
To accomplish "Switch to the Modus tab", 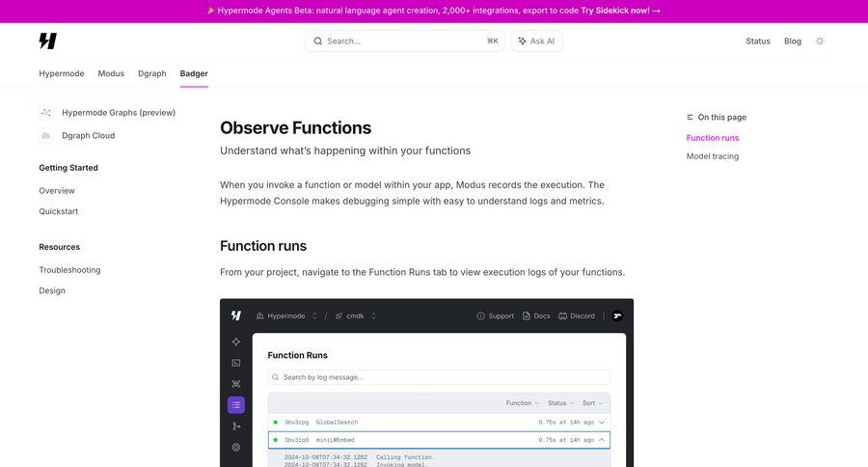I will (111, 73).
